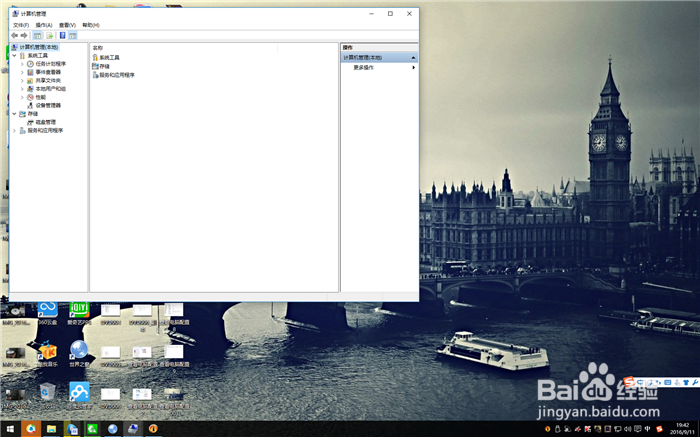Select 计算机管理(本地) root tree node
Image resolution: width=700 pixels, height=437 pixels.
click(x=35, y=47)
